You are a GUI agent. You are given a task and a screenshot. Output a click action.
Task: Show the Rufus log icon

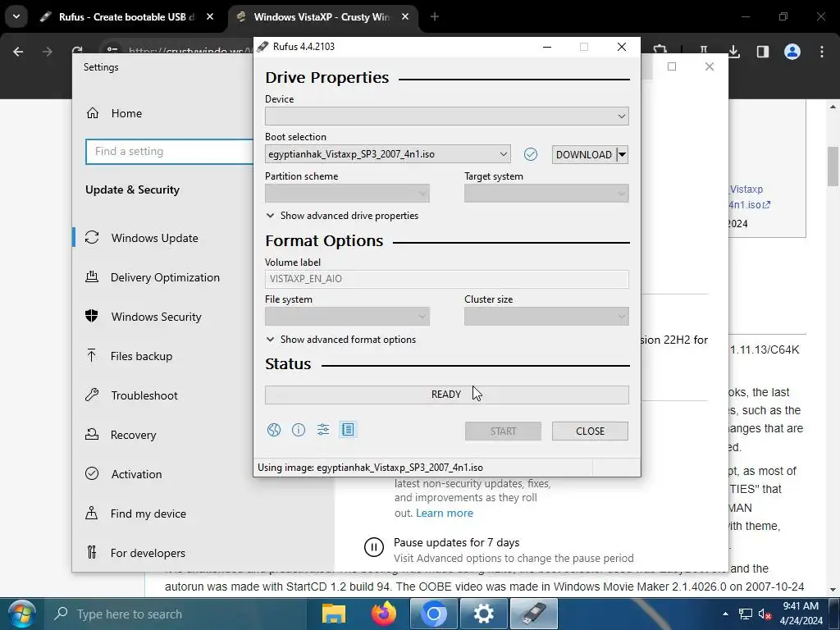tap(348, 430)
